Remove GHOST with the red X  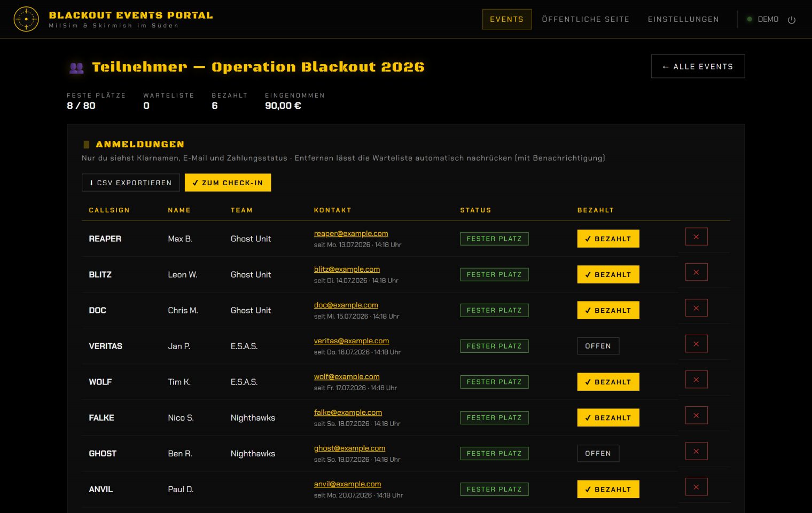click(696, 451)
